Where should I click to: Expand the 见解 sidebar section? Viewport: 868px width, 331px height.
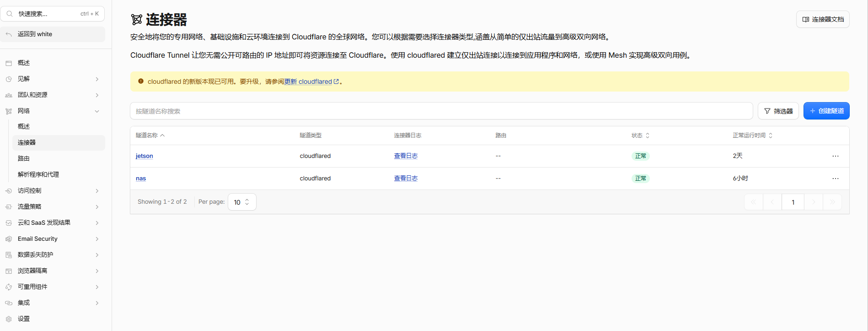tap(97, 79)
